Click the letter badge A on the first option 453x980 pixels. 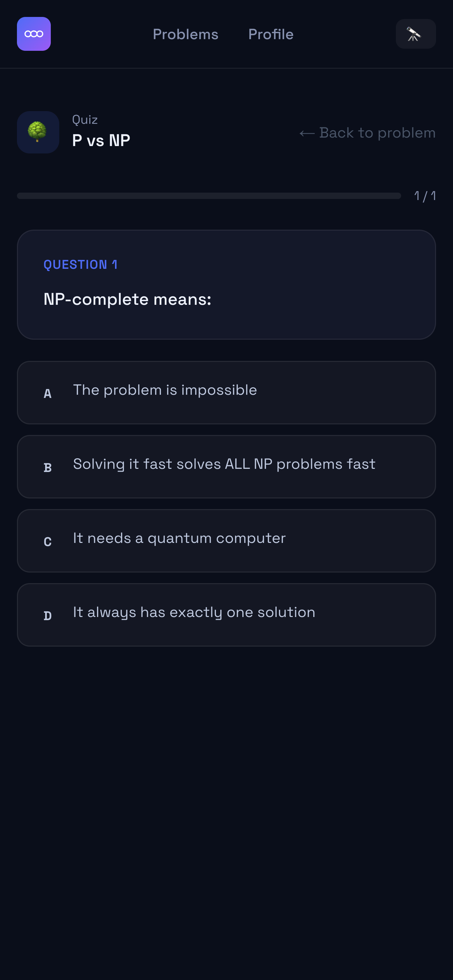click(48, 394)
